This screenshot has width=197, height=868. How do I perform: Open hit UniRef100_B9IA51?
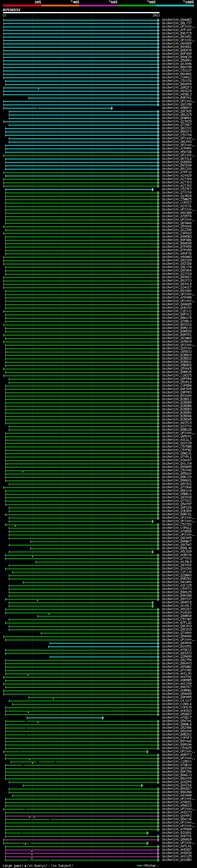(177, 37)
